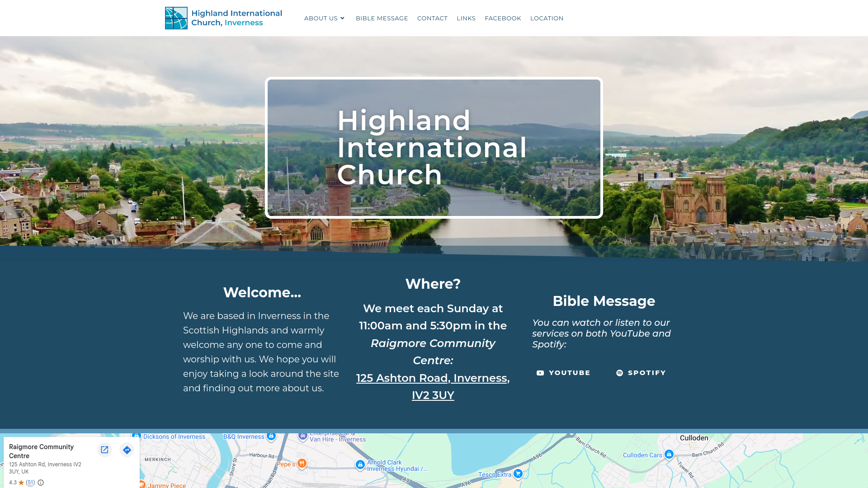This screenshot has height=488, width=868.
Task: Open the 51 reviews link
Action: point(30,483)
